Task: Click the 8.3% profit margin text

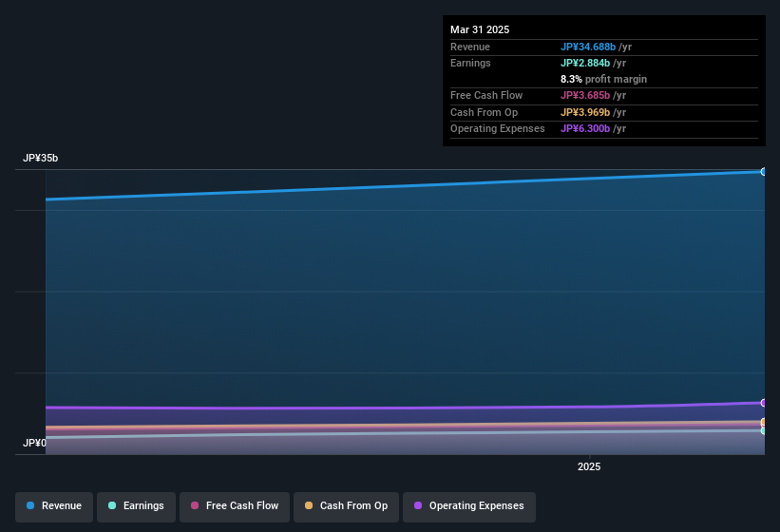Action: click(x=603, y=79)
